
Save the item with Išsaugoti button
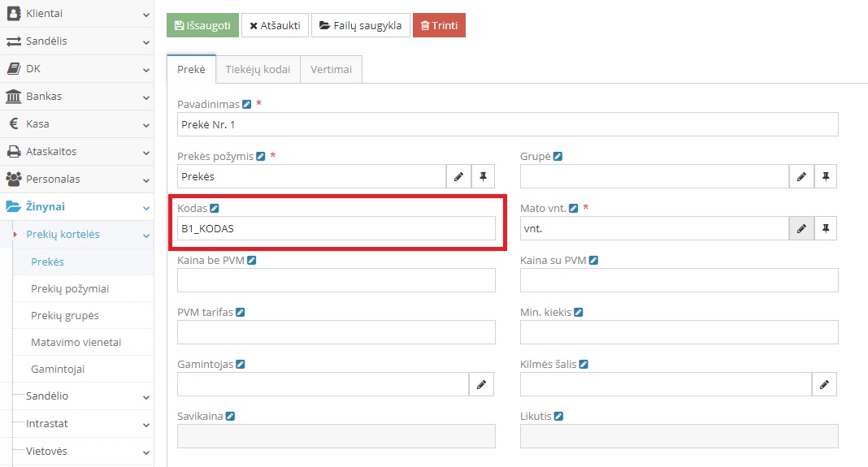[x=202, y=26]
